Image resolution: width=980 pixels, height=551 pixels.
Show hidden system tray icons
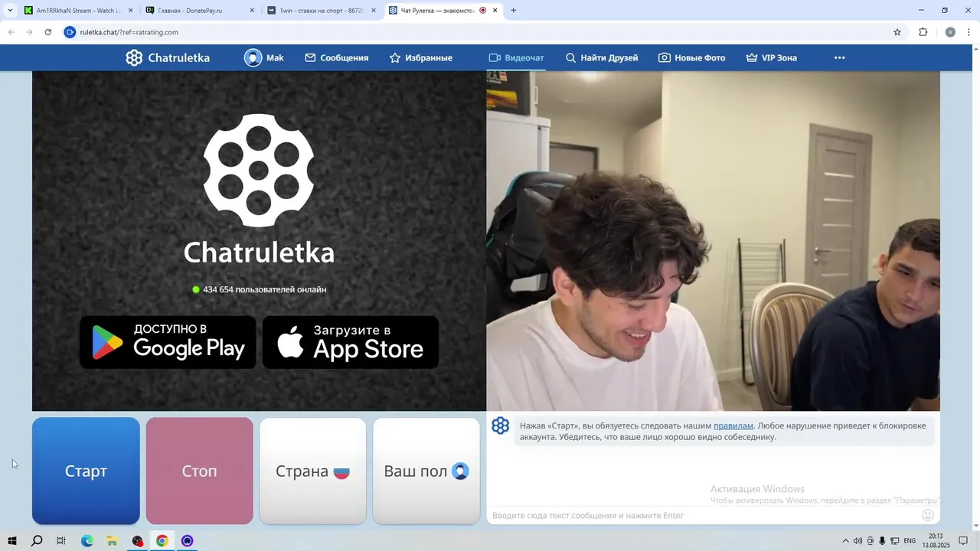[845, 541]
